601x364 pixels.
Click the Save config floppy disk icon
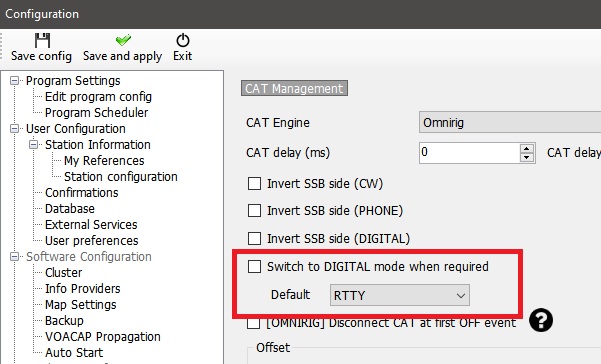[x=42, y=40]
